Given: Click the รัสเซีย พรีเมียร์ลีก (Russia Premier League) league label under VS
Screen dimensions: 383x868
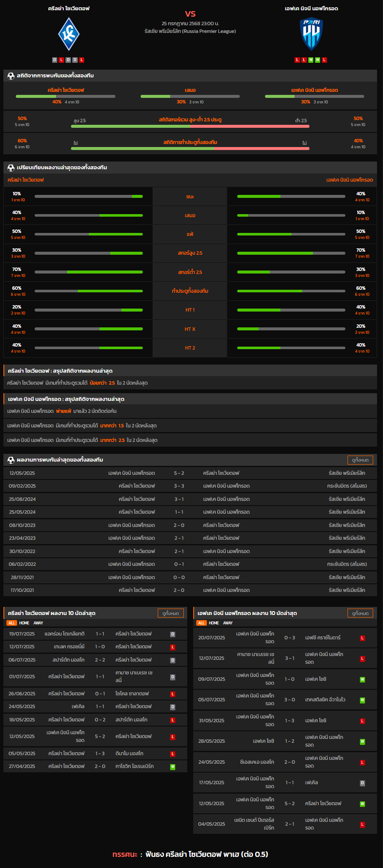Looking at the screenshot, I should click(190, 31).
